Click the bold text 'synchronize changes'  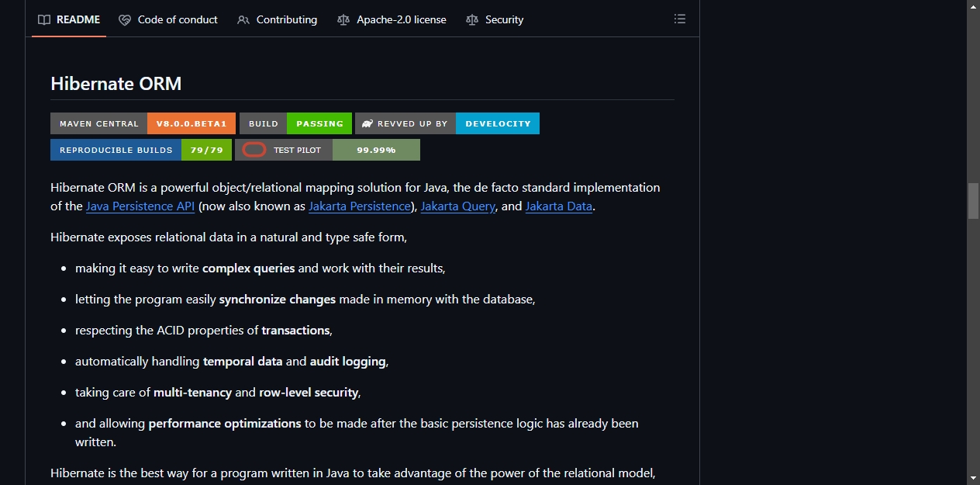[x=278, y=300]
